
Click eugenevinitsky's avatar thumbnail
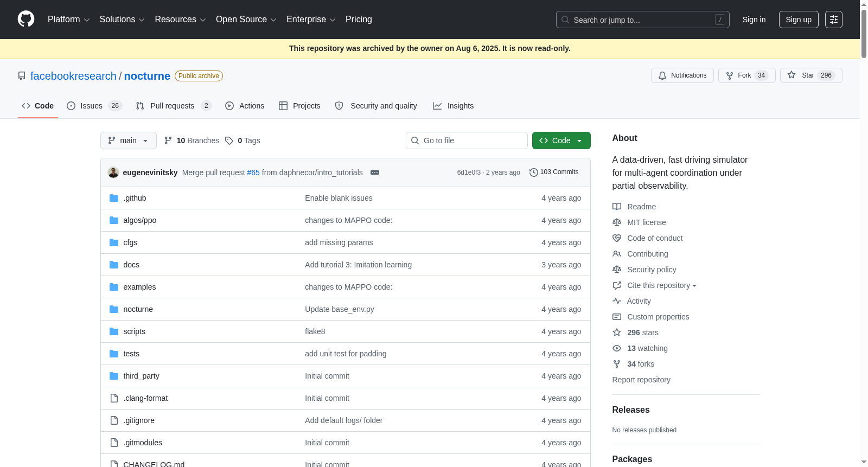113,172
